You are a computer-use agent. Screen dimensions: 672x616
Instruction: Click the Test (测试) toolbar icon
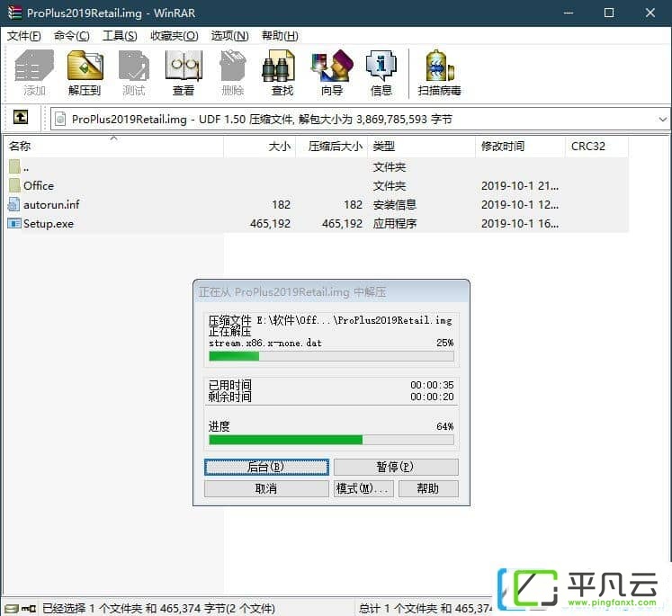coord(134,73)
